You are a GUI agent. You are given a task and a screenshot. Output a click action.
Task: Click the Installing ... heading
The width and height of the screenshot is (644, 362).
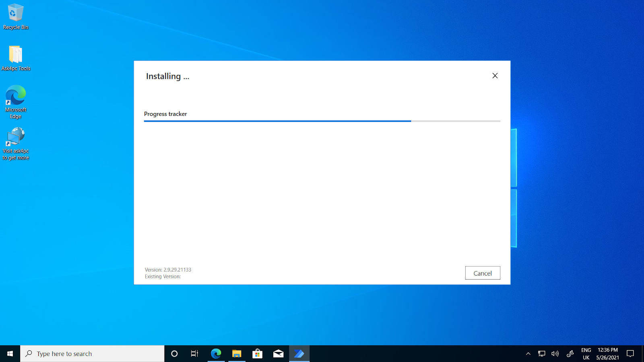[167, 76]
